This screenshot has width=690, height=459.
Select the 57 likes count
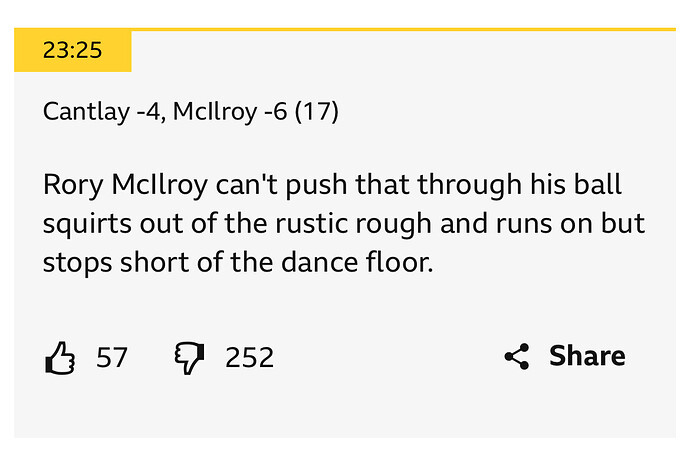tap(112, 357)
